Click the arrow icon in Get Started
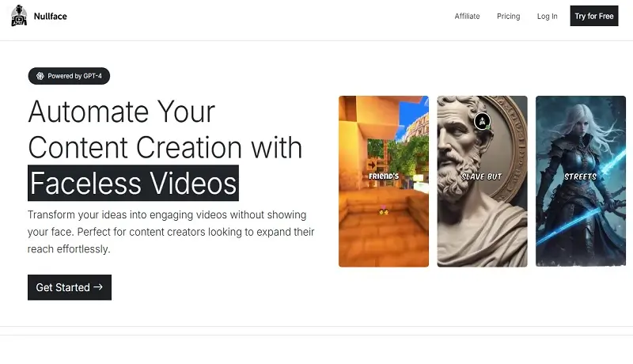633x364 pixels. pos(98,287)
